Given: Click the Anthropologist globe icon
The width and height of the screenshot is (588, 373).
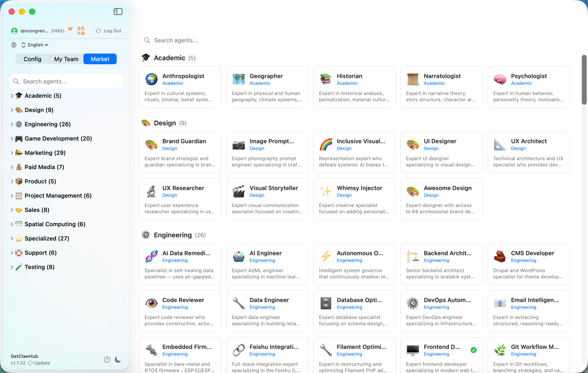Looking at the screenshot, I should 151,79.
